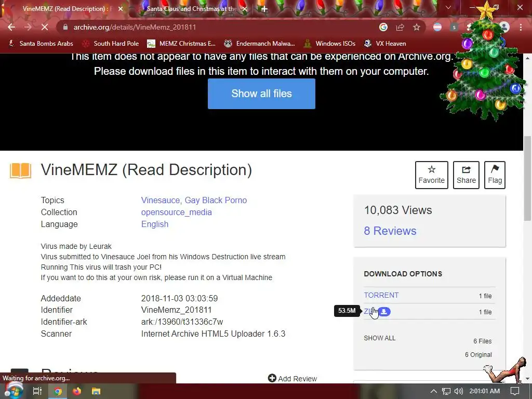532x399 pixels.
Task: Switch to the Santa Claus and Christmas tab
Action: tap(191, 9)
